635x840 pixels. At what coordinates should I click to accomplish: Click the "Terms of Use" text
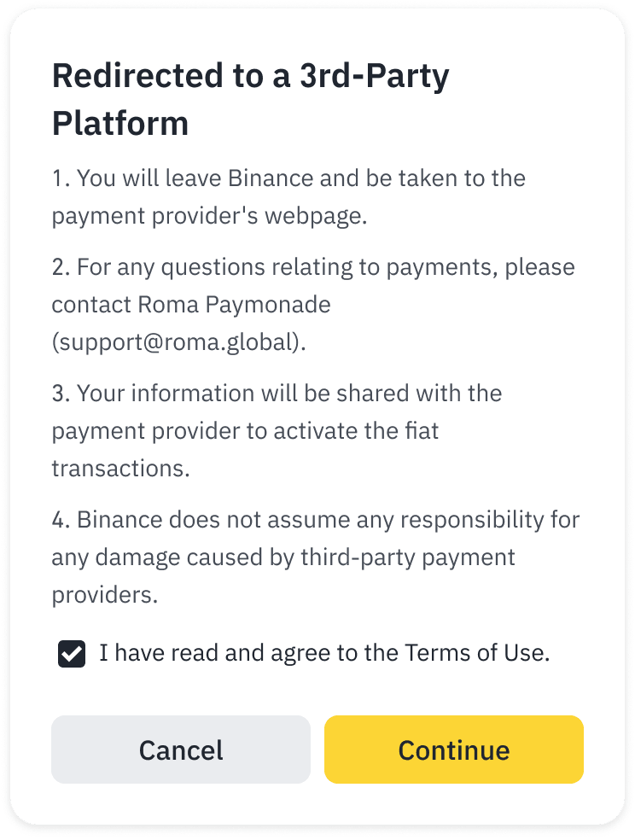point(476,653)
